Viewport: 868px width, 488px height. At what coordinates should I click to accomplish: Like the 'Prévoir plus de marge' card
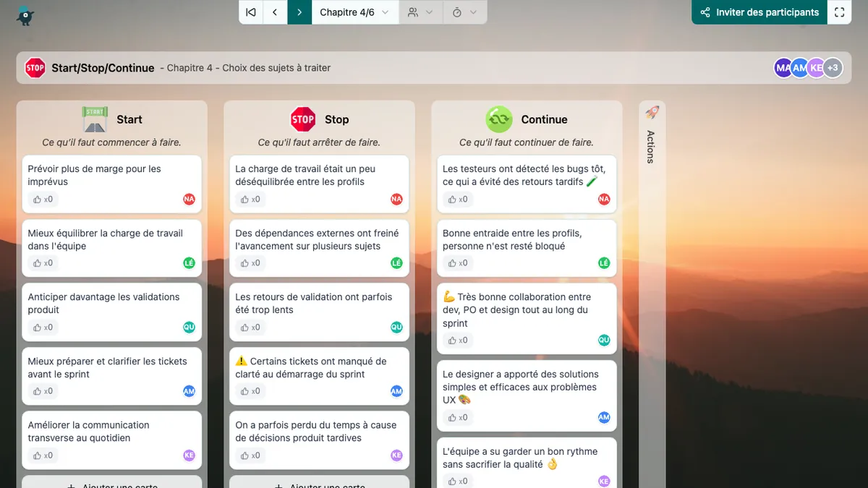[x=43, y=200]
